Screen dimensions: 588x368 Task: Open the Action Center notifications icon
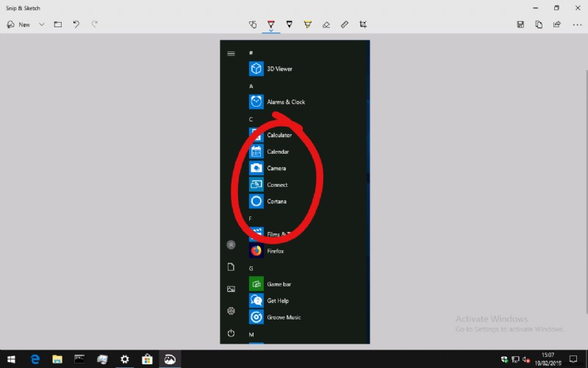(573, 359)
